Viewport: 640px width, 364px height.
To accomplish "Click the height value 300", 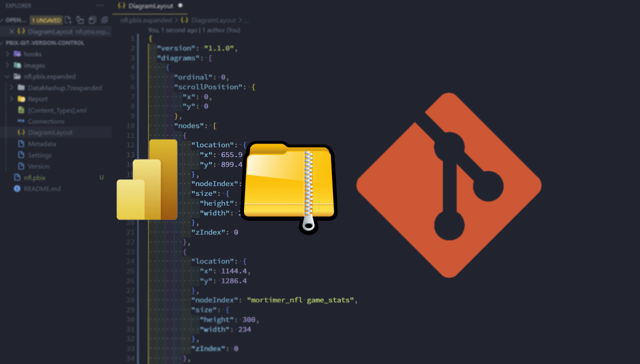I will [249, 319].
